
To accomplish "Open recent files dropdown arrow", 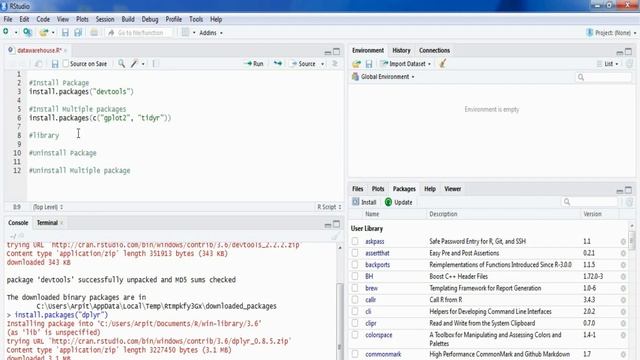I will (x=53, y=33).
